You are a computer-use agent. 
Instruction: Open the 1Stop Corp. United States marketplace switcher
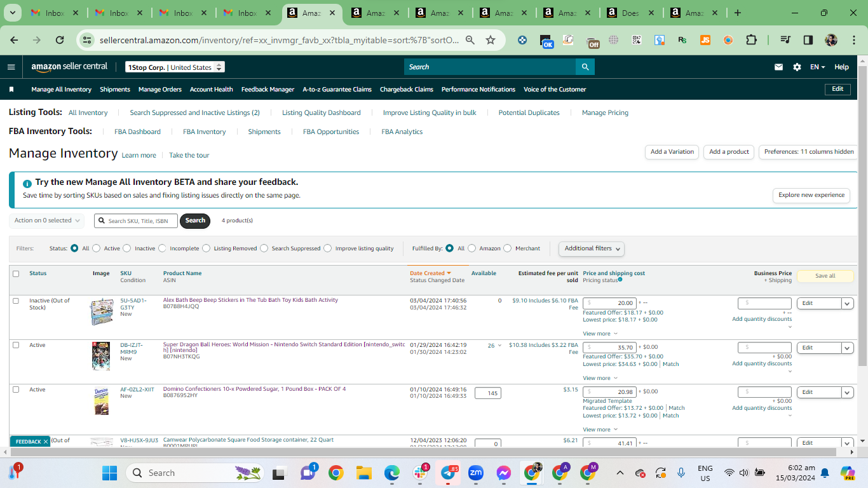pos(175,67)
